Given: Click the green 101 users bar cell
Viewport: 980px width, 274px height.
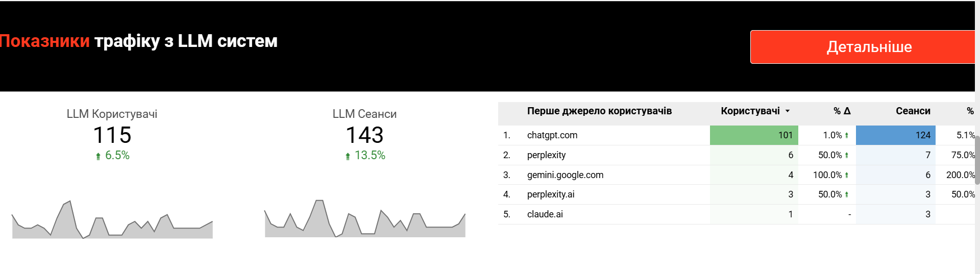Looking at the screenshot, I should [x=754, y=135].
